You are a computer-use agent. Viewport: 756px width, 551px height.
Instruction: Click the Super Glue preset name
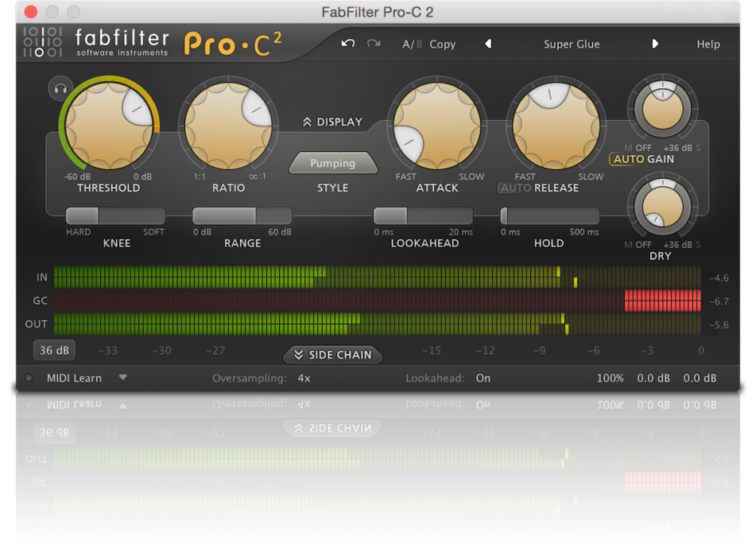572,45
